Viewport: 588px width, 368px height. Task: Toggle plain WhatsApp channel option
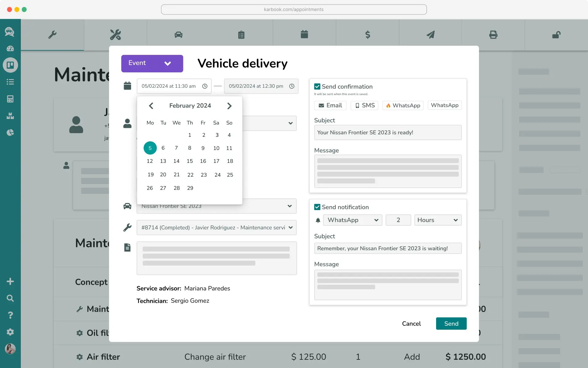(445, 105)
